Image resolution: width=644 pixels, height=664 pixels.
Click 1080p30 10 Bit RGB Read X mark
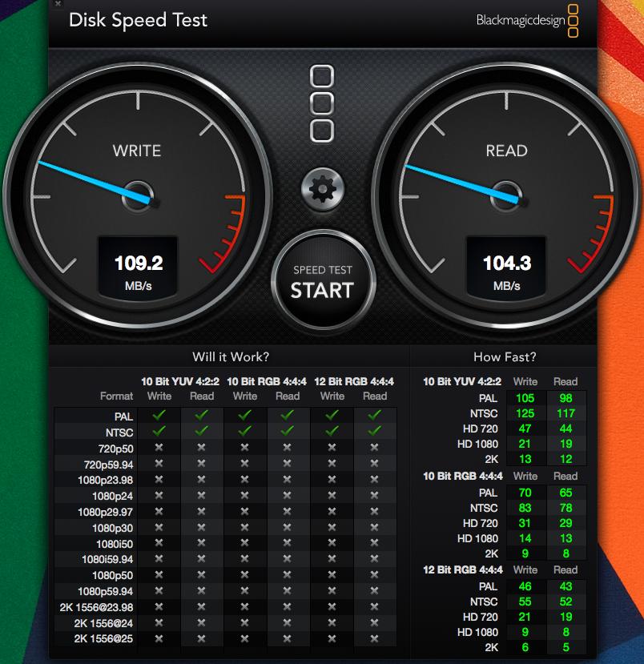288,527
